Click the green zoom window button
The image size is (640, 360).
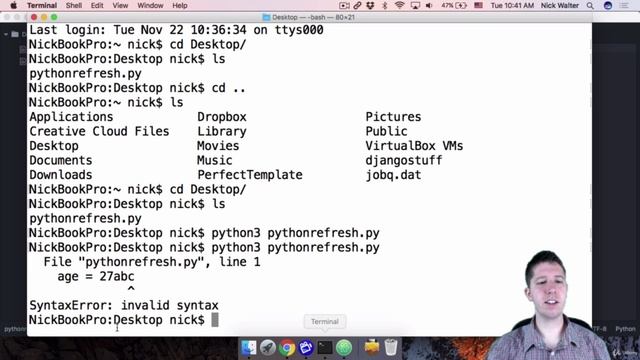[54, 17]
